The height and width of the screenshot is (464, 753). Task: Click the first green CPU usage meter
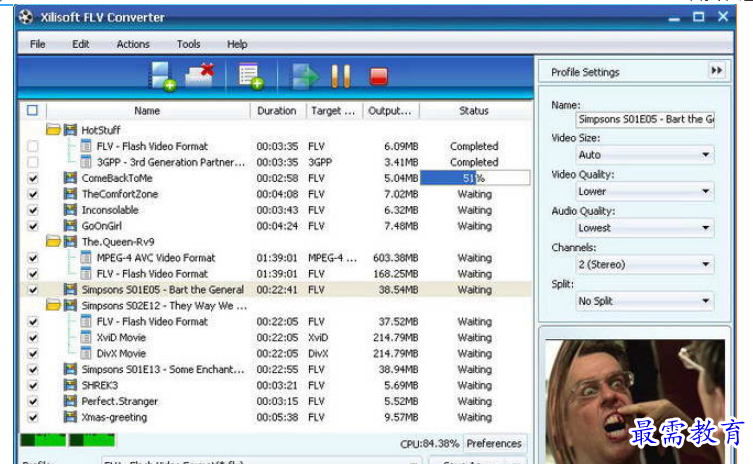(x=43, y=440)
